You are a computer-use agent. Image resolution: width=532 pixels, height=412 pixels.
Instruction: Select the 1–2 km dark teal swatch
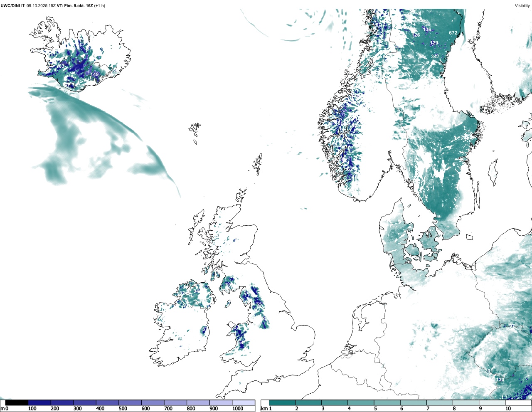(x=282, y=402)
